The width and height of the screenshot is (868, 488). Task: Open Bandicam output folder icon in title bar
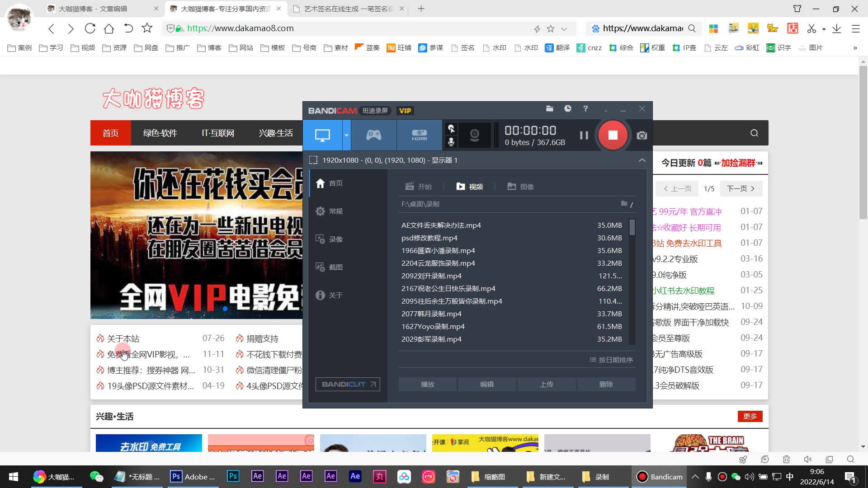[550, 108]
